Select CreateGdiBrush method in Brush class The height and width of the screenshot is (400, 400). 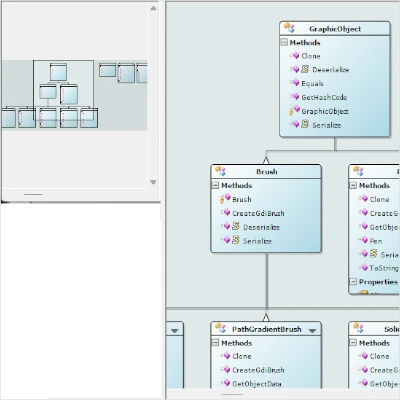point(258,213)
